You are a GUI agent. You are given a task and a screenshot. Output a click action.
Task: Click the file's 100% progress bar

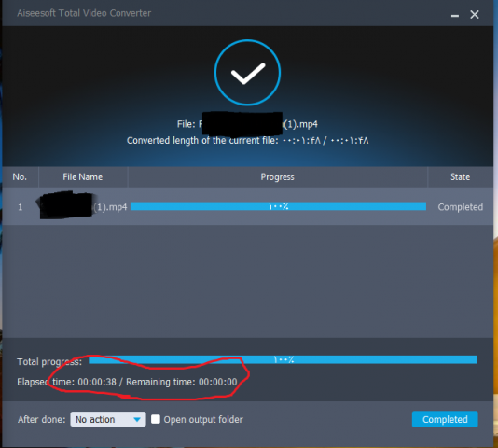pos(278,206)
